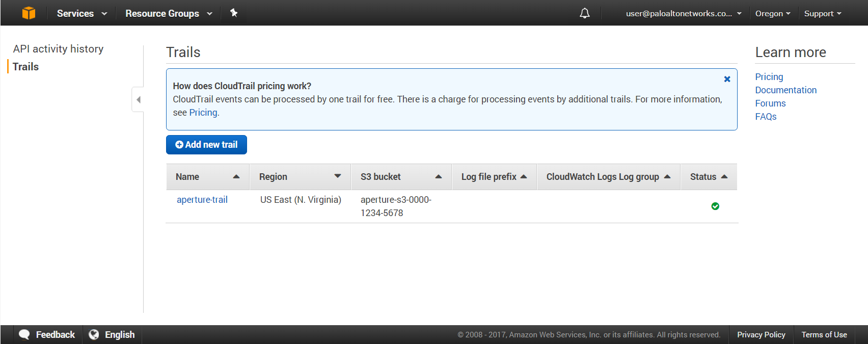Open the Oregon region selector
This screenshot has height=344, width=868.
772,13
